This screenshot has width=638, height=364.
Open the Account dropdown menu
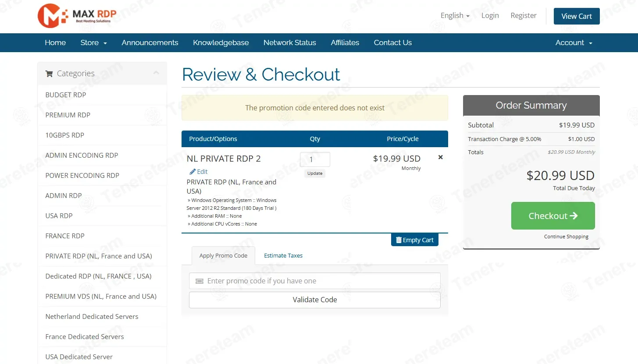(574, 42)
